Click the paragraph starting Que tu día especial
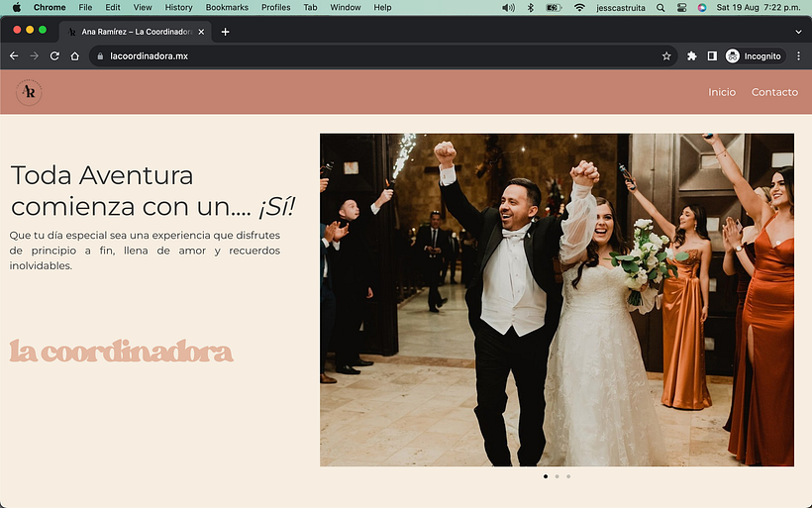Viewport: 812px width, 508px height. [145, 251]
